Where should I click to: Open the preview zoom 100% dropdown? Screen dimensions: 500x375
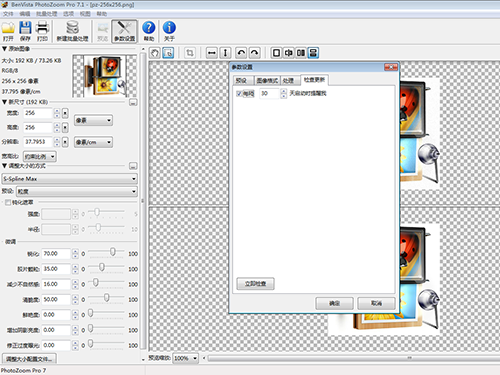185,358
